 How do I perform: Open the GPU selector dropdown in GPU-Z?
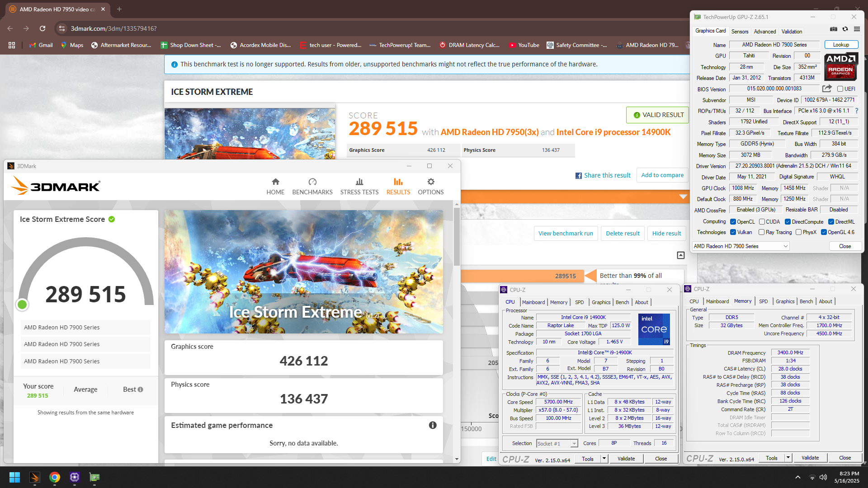[741, 246]
